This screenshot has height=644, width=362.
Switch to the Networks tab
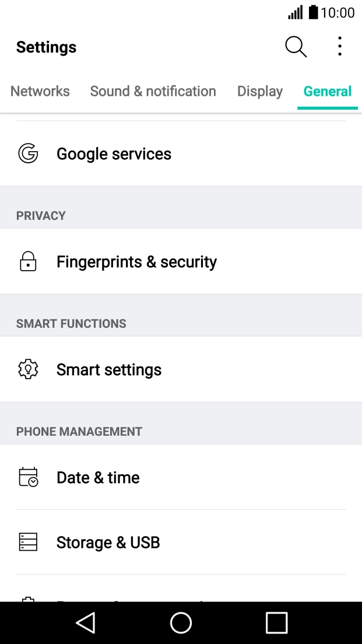[x=40, y=91]
